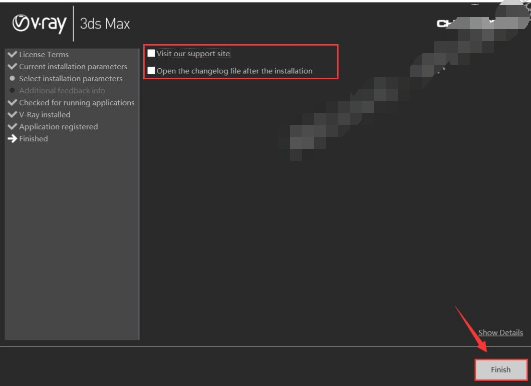Viewport: 531px width, 386px height.
Task: Click the bullet beside Select installation parameters
Action: coord(13,78)
